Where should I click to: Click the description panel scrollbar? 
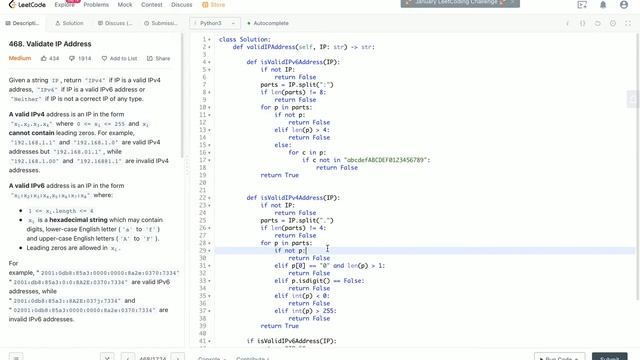point(182,96)
